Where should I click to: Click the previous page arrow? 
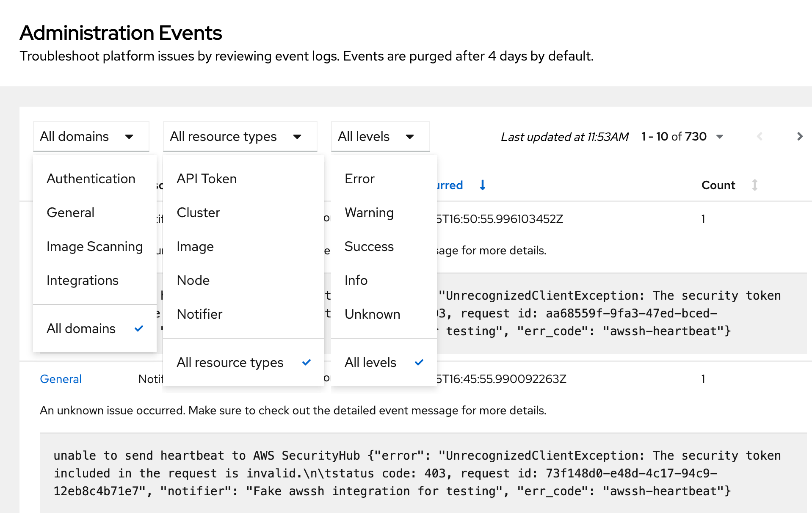760,136
